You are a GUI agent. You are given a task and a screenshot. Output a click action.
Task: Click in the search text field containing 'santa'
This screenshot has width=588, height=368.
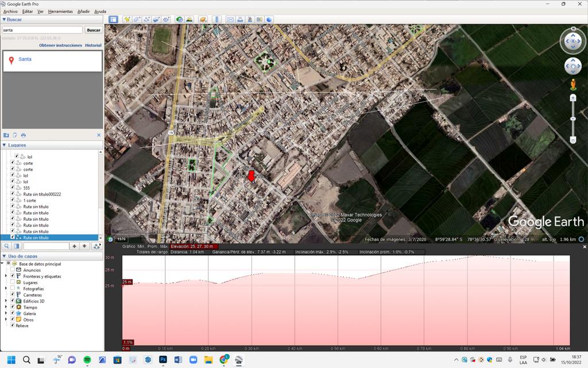click(42, 30)
